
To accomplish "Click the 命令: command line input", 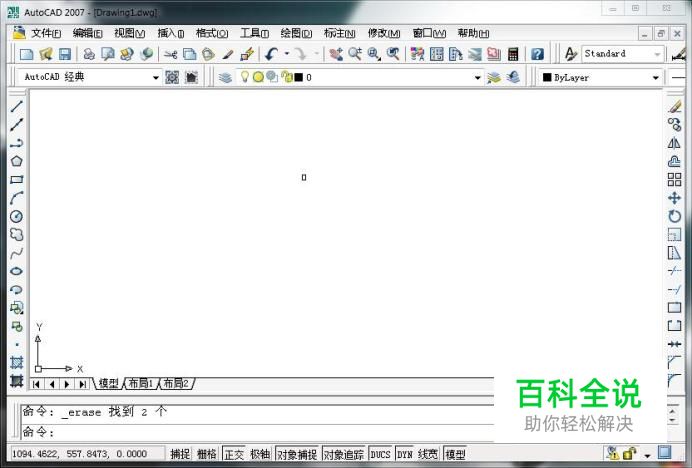I will 258,432.
